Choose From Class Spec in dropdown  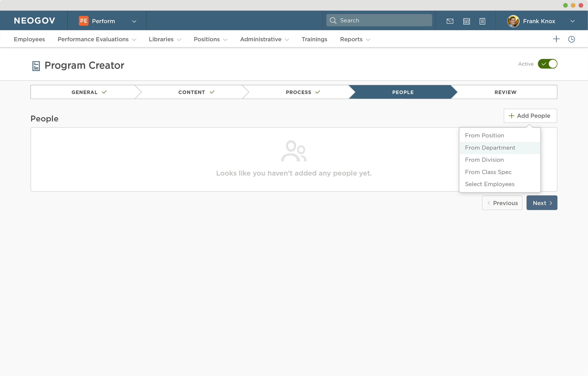500,172
